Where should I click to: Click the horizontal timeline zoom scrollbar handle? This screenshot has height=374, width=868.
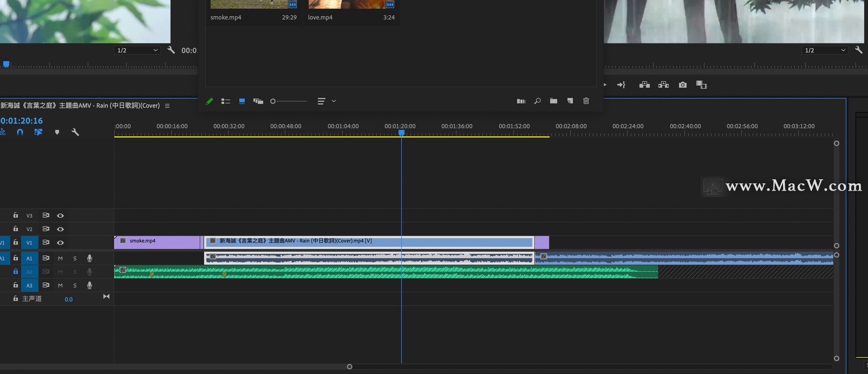349,367
